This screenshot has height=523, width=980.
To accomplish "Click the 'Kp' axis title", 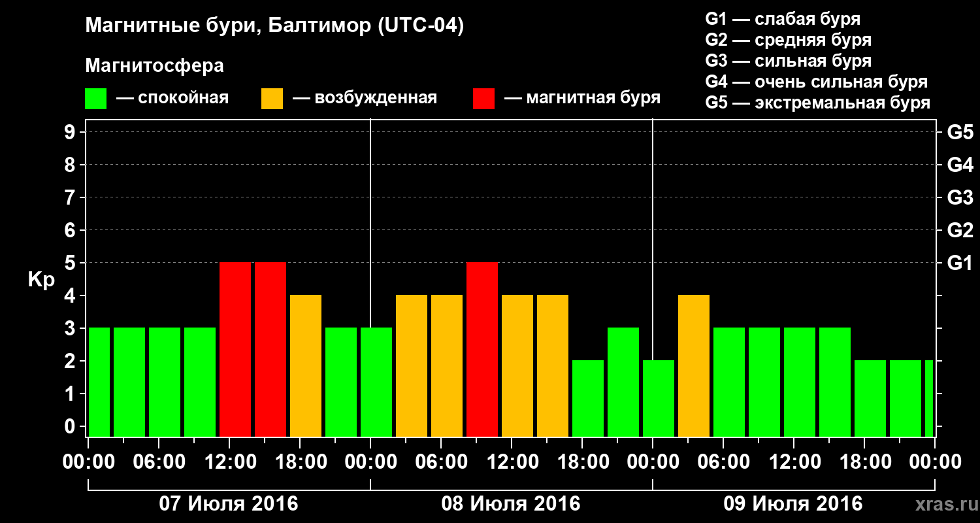I will click(x=41, y=280).
